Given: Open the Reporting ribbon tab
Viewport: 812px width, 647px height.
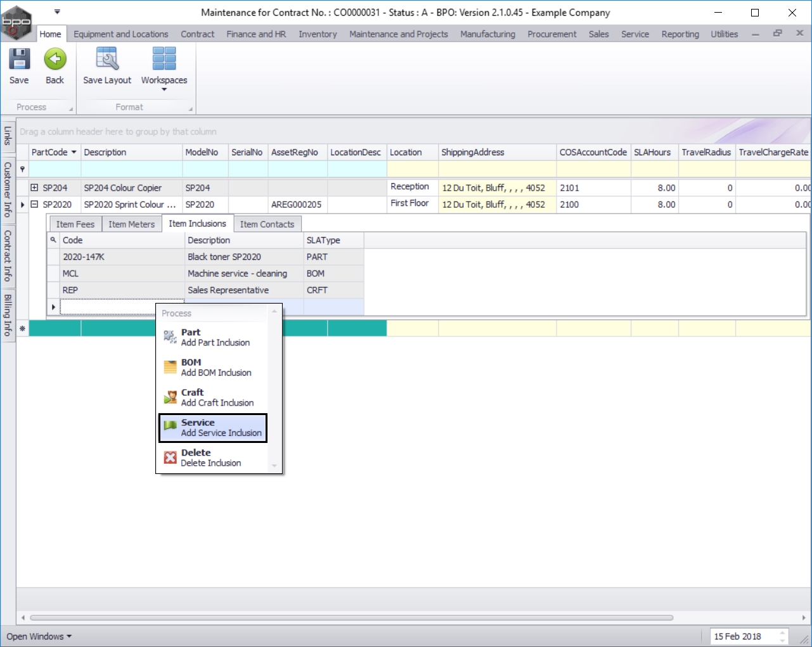Looking at the screenshot, I should (680, 34).
